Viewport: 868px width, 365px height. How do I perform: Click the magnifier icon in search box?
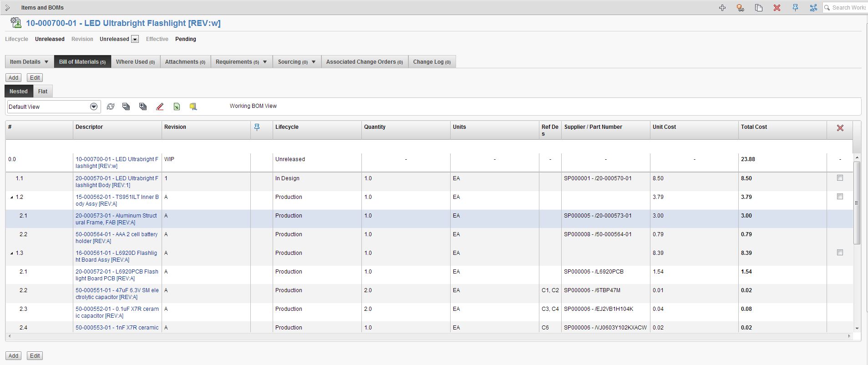coord(827,8)
